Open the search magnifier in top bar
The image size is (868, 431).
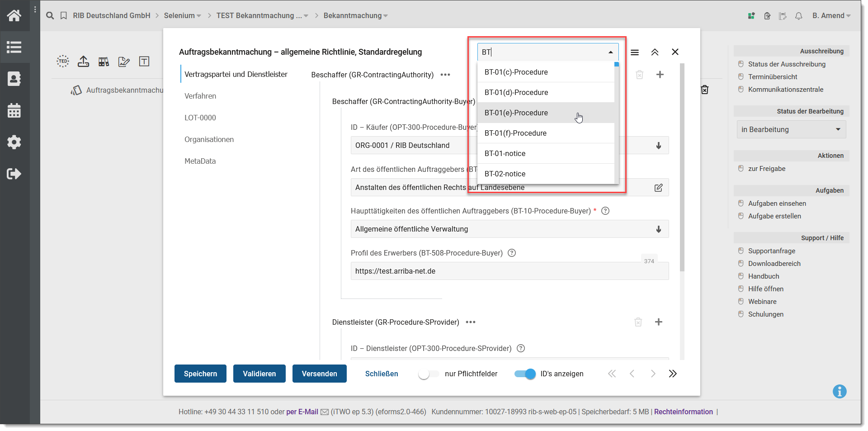tap(50, 16)
